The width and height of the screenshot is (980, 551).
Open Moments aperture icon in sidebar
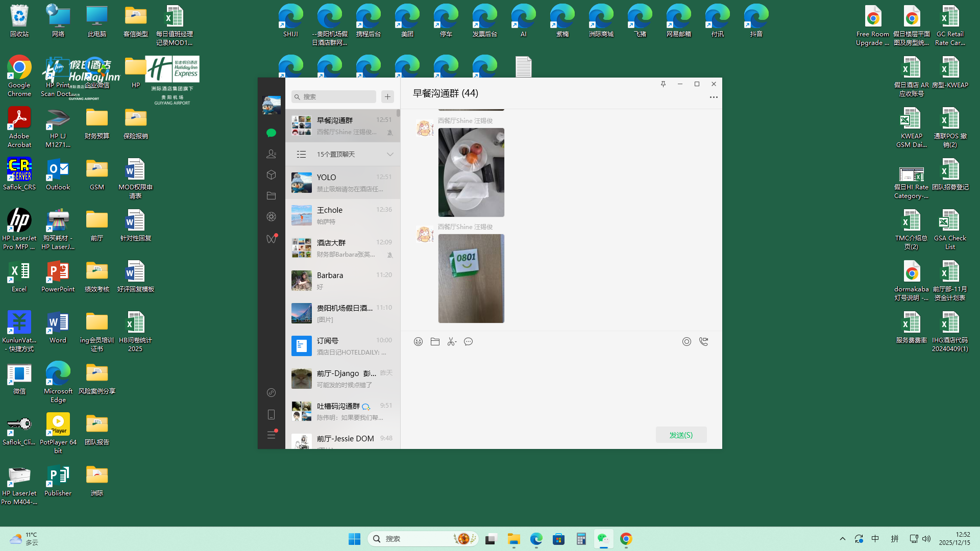point(271,217)
